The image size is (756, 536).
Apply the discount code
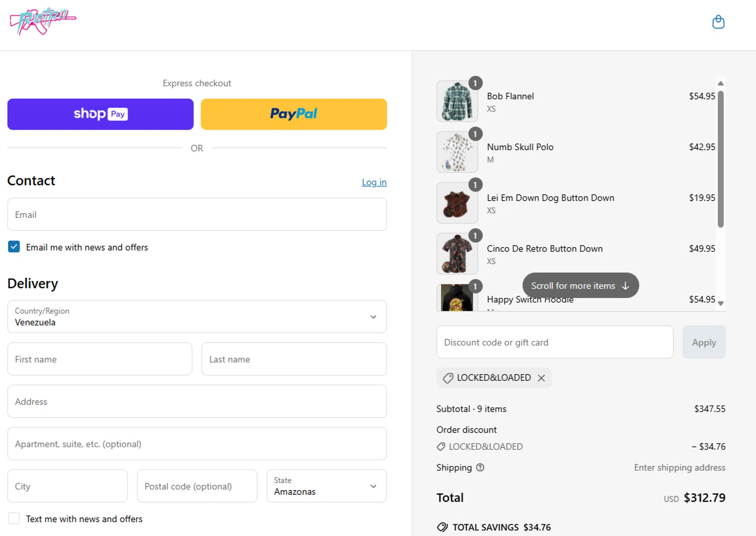coord(704,342)
